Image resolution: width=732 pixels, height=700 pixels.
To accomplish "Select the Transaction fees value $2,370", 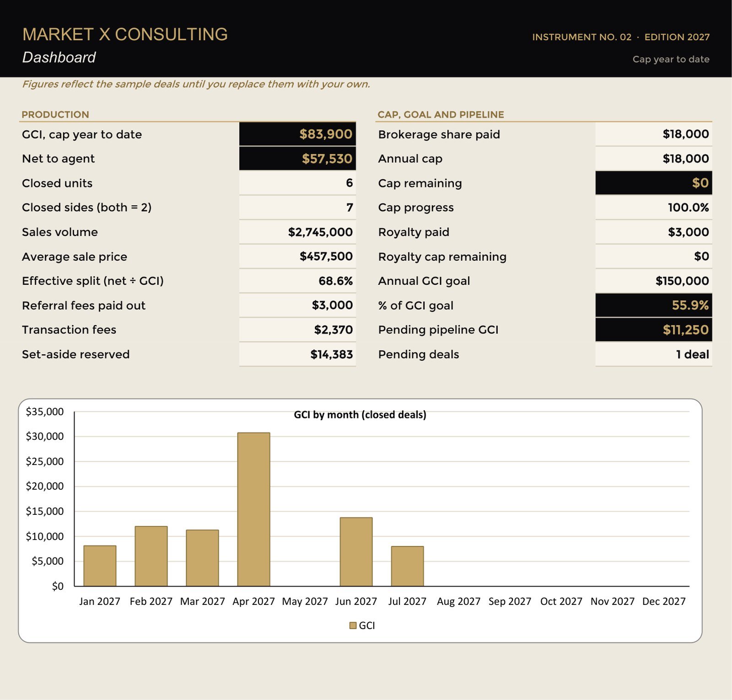I will click(x=297, y=330).
